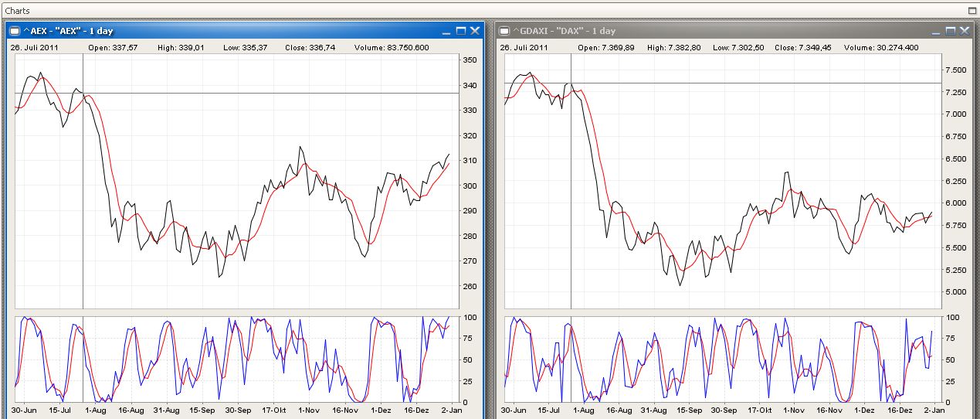Screen dimensions: 980x419
Task: Click the Charts panel header label
Action: tap(17, 11)
